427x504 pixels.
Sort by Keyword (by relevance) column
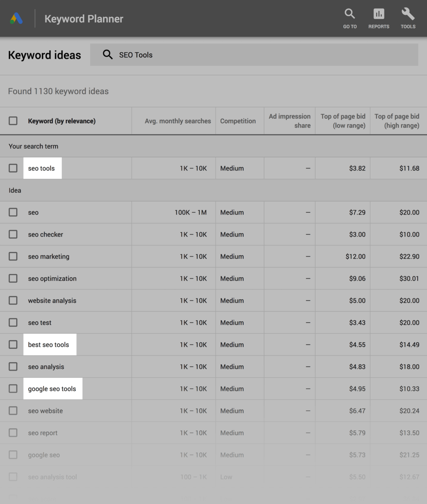pos(62,121)
